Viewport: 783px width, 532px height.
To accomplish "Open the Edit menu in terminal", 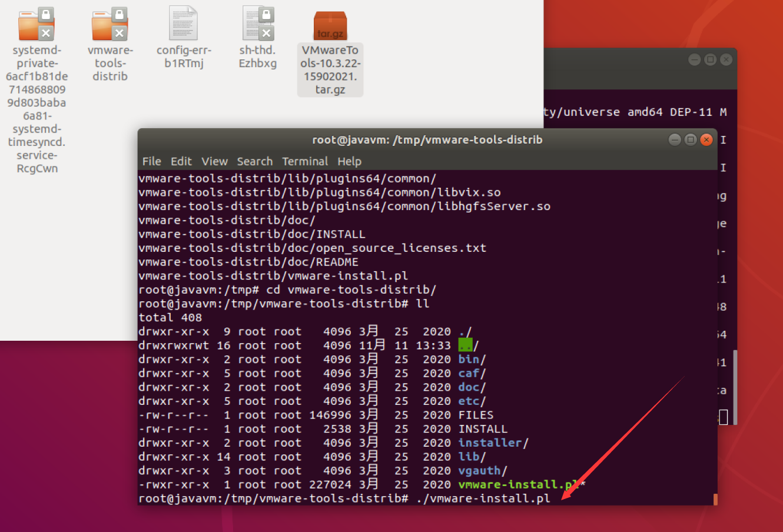I will pyautogui.click(x=181, y=161).
